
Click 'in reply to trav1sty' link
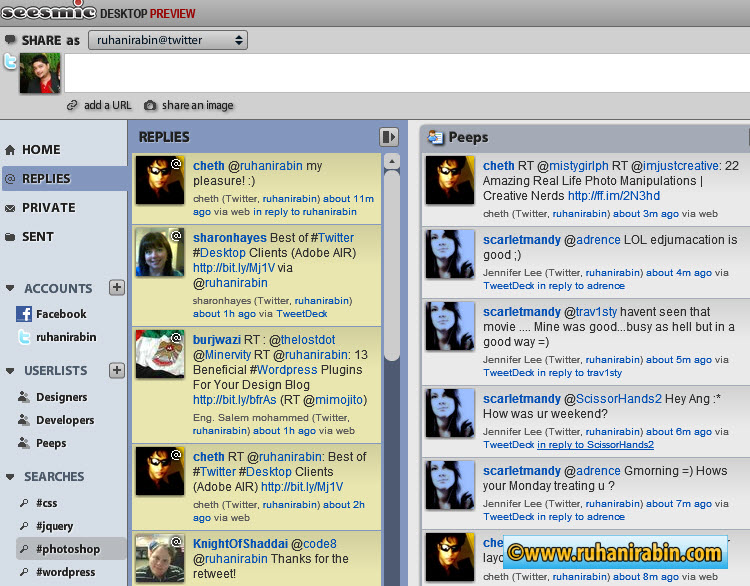(580, 373)
